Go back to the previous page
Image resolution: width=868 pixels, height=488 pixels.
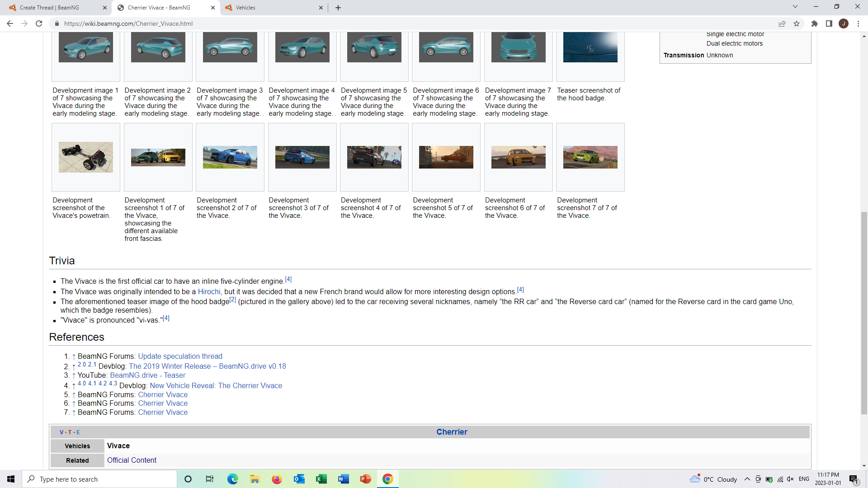click(x=9, y=23)
